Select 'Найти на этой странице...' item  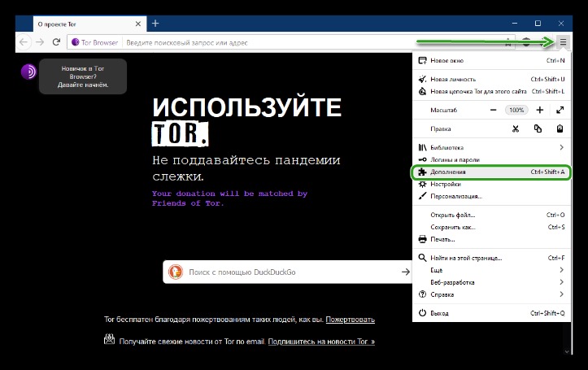[491, 258]
